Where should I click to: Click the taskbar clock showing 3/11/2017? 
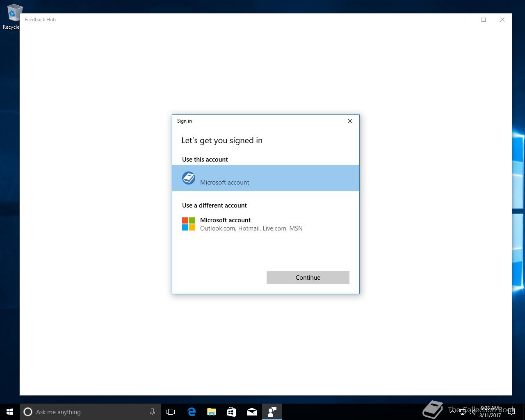click(490, 412)
